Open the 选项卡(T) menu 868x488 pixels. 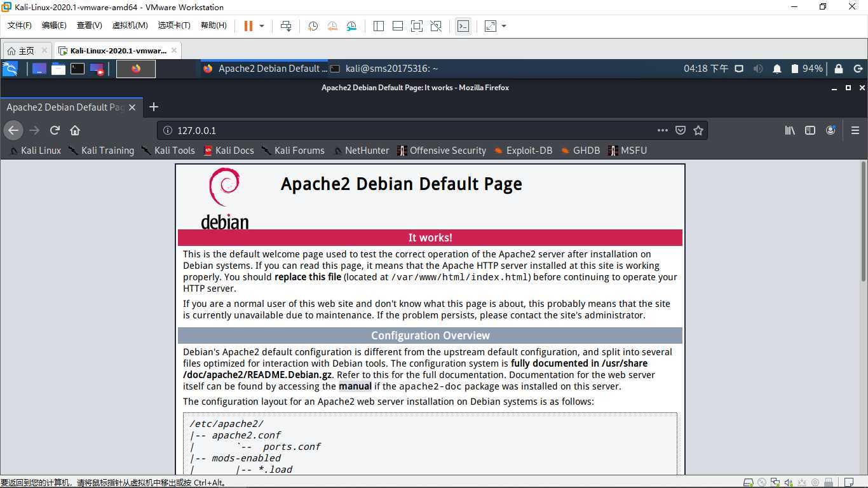(174, 25)
